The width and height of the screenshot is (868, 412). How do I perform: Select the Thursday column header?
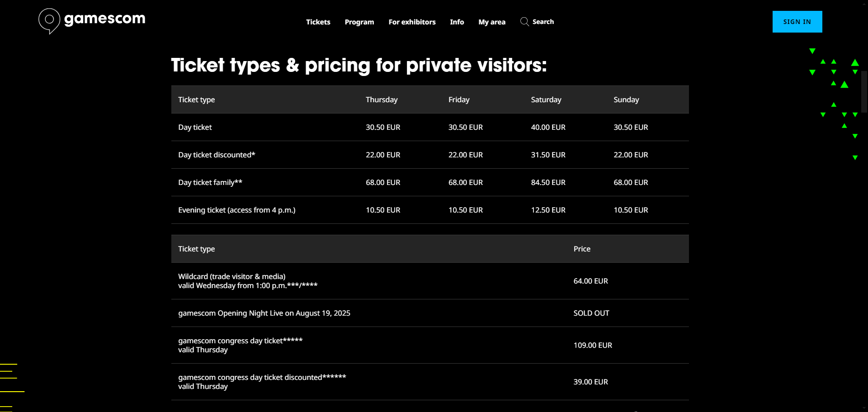(382, 99)
